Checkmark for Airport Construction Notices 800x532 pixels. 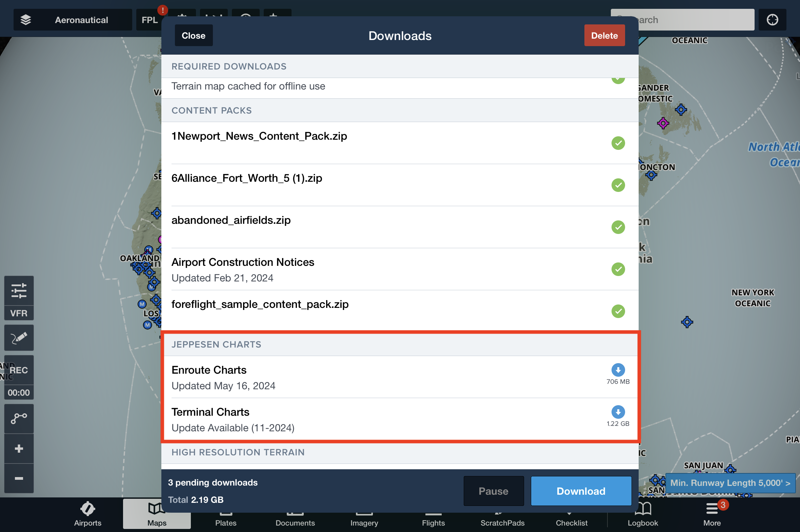coord(618,269)
